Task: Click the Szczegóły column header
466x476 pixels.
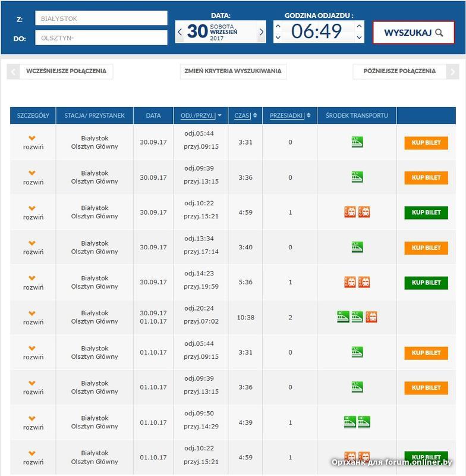Action: click(x=33, y=115)
